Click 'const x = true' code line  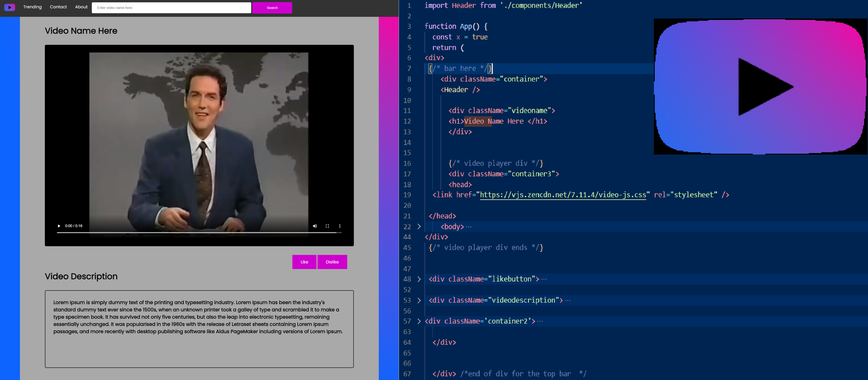click(460, 37)
